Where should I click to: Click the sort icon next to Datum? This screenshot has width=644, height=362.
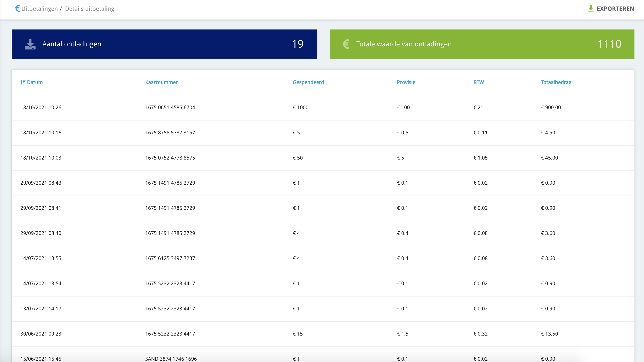pyautogui.click(x=23, y=82)
